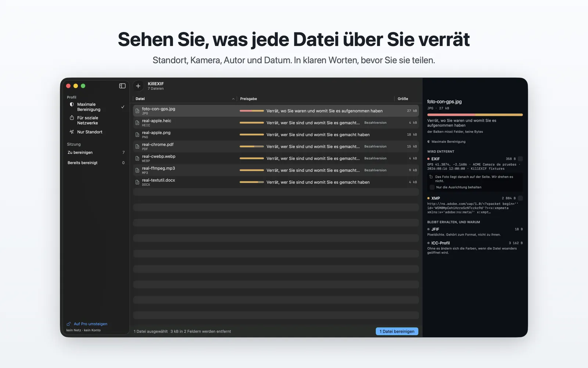Click the '1 Datei ausgewählt' status text
This screenshot has width=588, height=368.
(x=151, y=331)
